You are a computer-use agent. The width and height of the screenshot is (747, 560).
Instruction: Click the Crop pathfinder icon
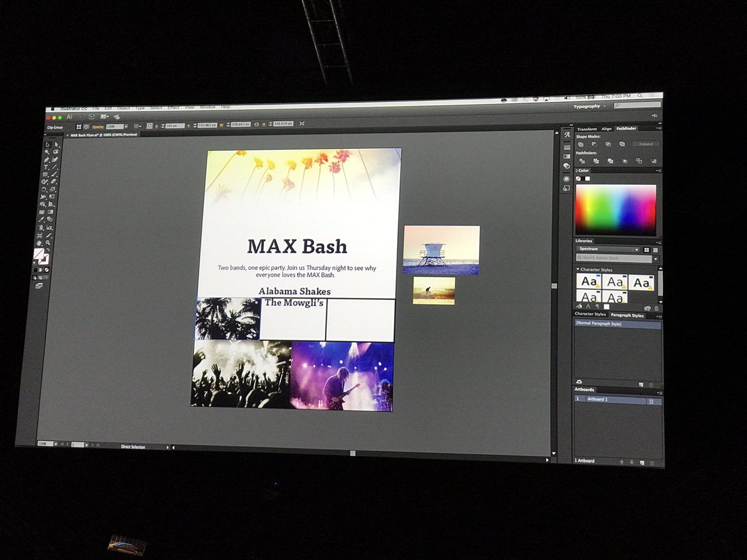tap(625, 161)
